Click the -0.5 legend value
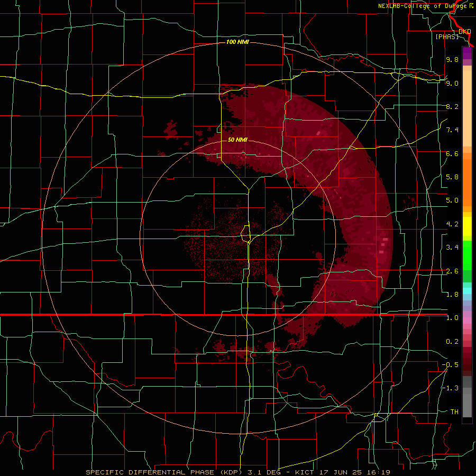This screenshot has width=476, height=476. click(x=450, y=365)
